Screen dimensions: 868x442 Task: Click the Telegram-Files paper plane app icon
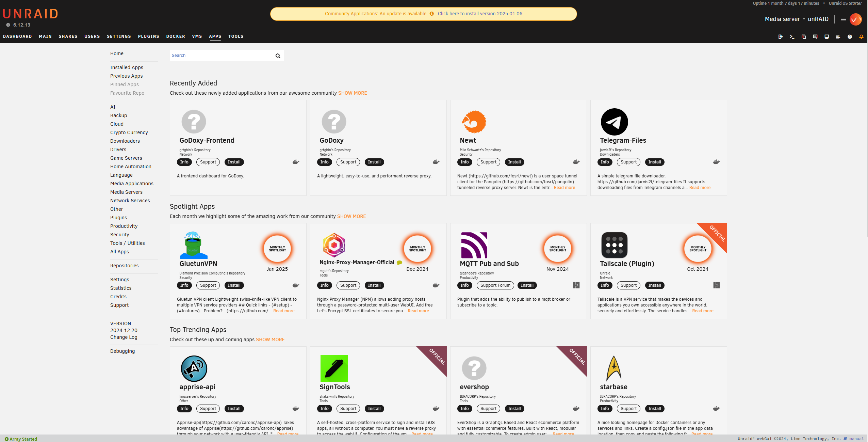pos(614,122)
